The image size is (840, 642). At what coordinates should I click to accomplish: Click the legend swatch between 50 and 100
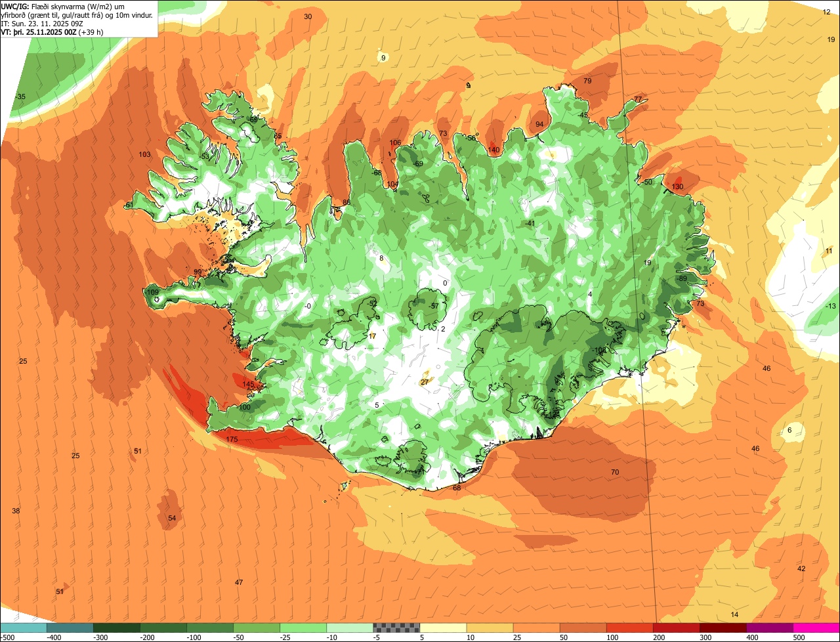click(x=583, y=628)
